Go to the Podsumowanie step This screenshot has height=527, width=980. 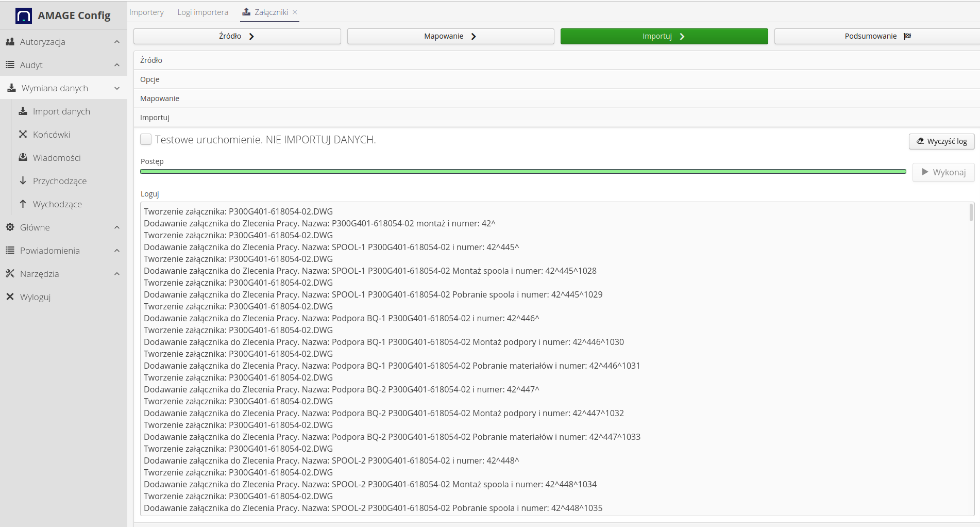click(877, 36)
